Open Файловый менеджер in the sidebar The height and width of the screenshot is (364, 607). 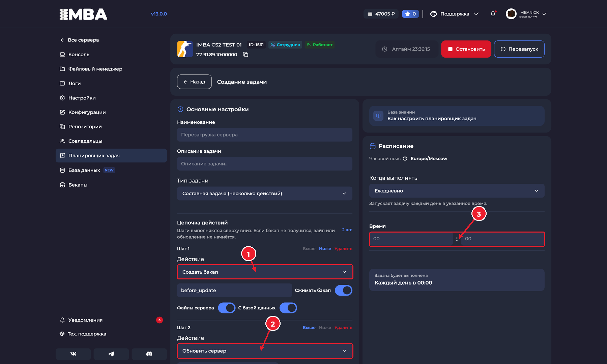pyautogui.click(x=111, y=69)
